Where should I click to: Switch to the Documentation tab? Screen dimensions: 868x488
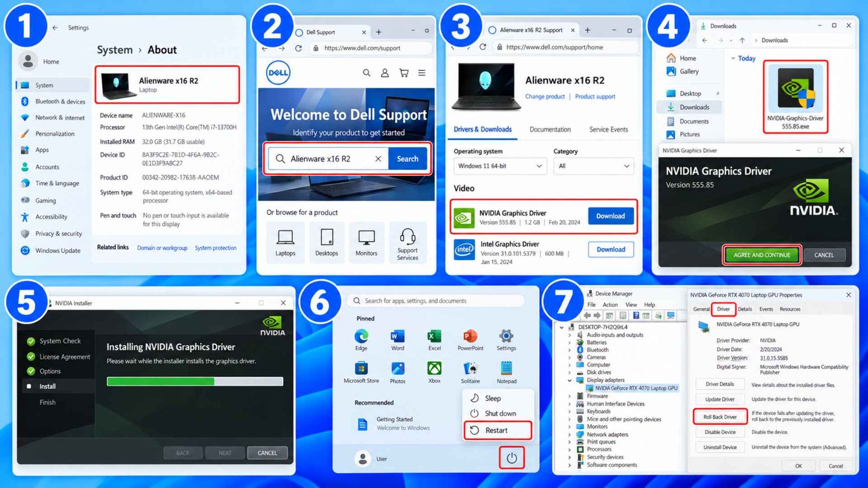pos(550,130)
